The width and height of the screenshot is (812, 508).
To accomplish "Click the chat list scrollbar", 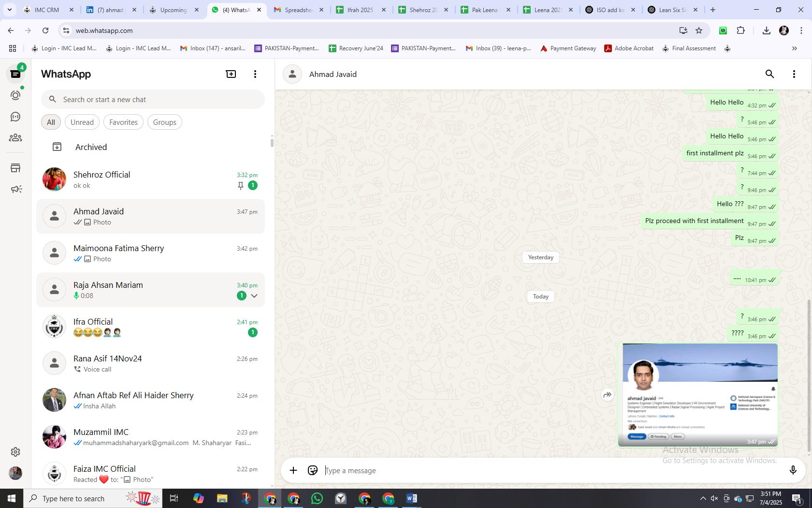I will tap(272, 142).
